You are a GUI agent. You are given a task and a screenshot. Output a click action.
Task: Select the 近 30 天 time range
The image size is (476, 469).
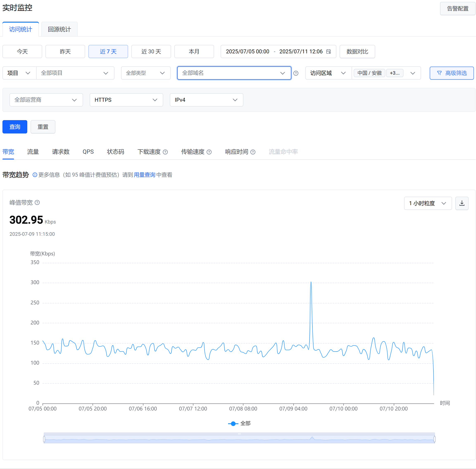click(x=151, y=51)
